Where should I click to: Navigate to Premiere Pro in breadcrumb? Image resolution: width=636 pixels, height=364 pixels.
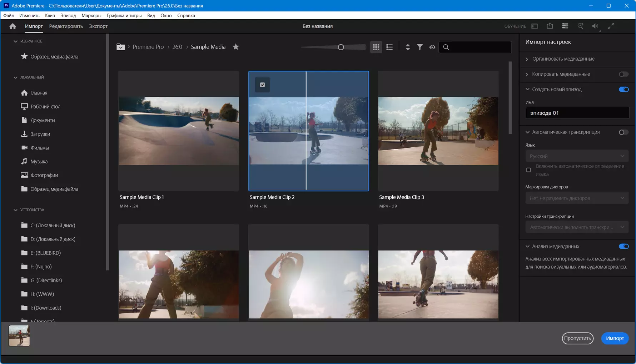[148, 47]
